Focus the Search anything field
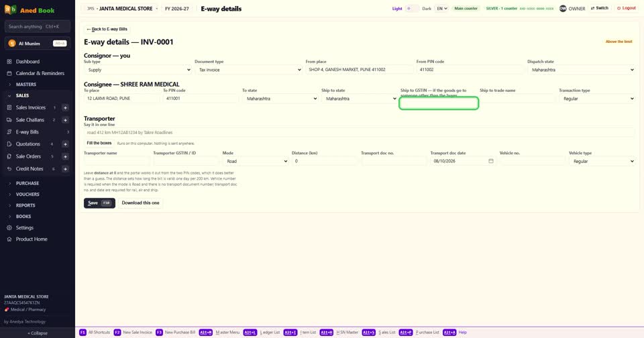This screenshot has width=644, height=338. point(38,26)
